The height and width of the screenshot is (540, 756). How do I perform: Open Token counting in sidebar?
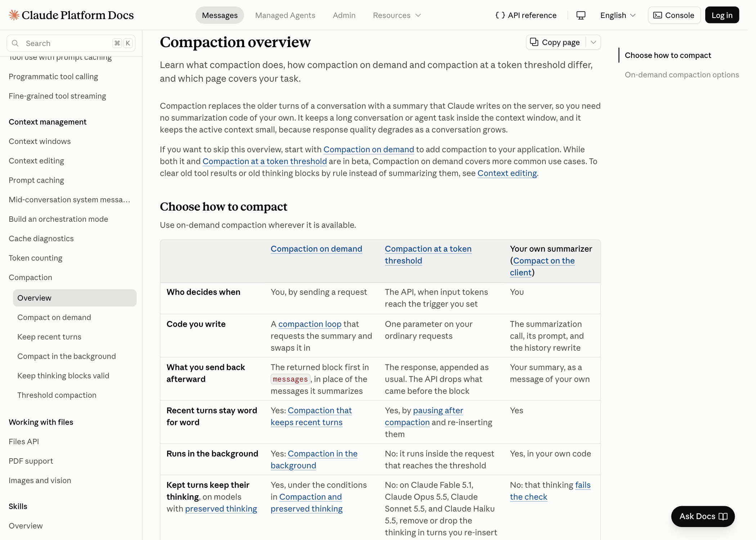pyautogui.click(x=35, y=258)
